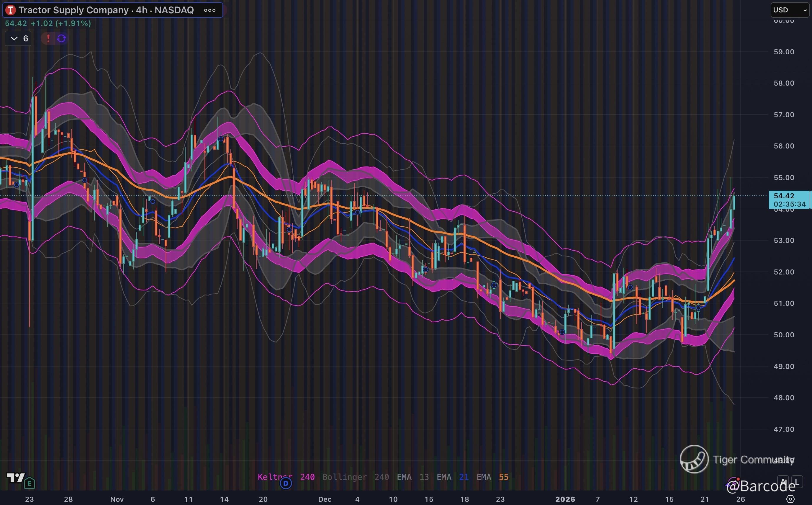
Task: Click the Tiger Community logo icon
Action: (694, 459)
